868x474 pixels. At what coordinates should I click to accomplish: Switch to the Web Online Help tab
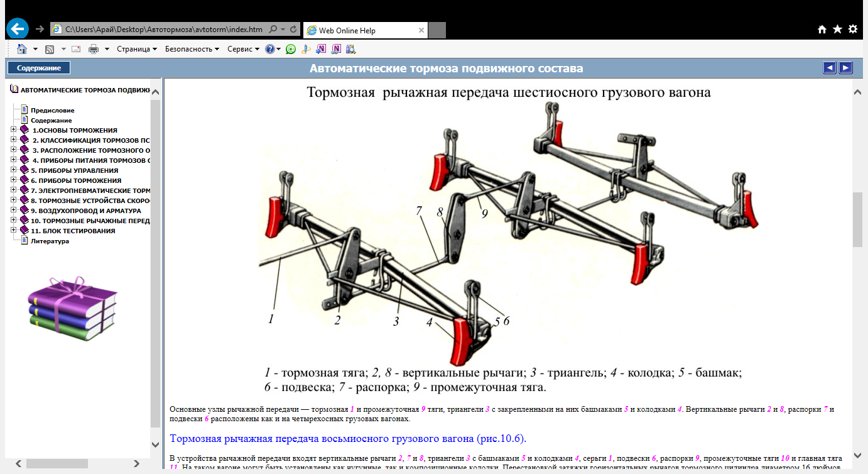pyautogui.click(x=366, y=30)
